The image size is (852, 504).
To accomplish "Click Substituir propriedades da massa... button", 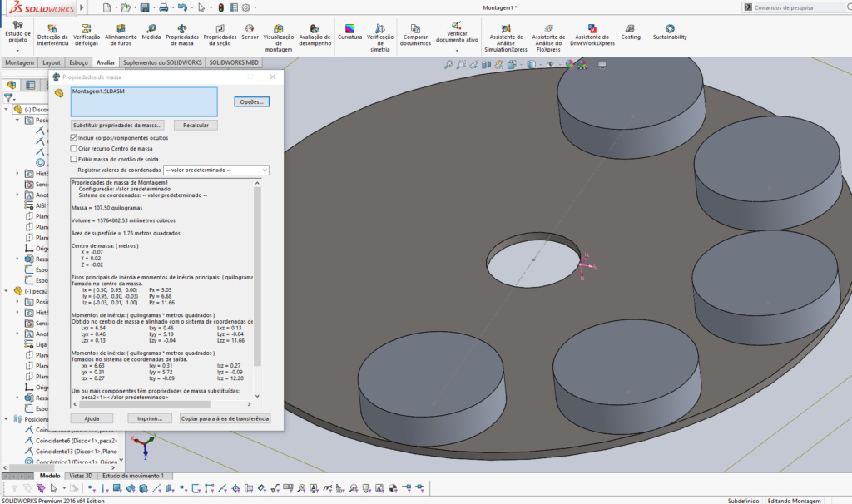I will (x=116, y=125).
